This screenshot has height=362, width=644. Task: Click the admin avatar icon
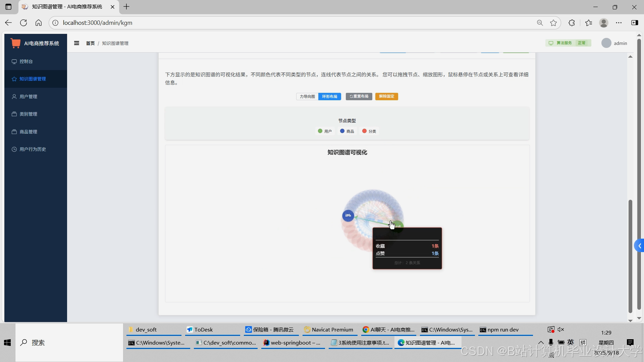click(606, 43)
